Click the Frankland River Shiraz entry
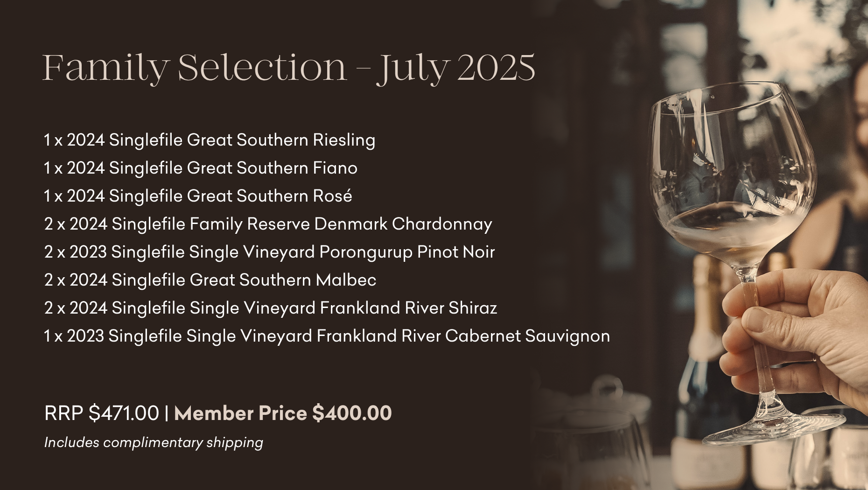 pos(271,308)
